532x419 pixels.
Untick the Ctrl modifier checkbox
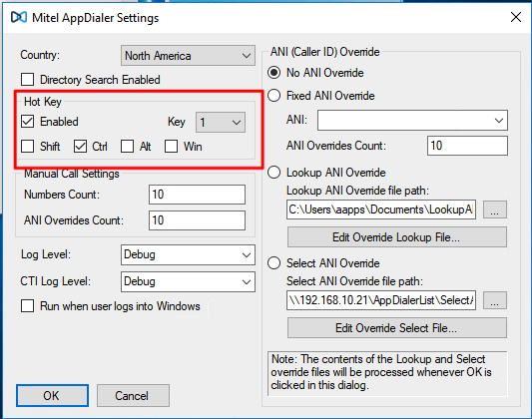[80, 147]
